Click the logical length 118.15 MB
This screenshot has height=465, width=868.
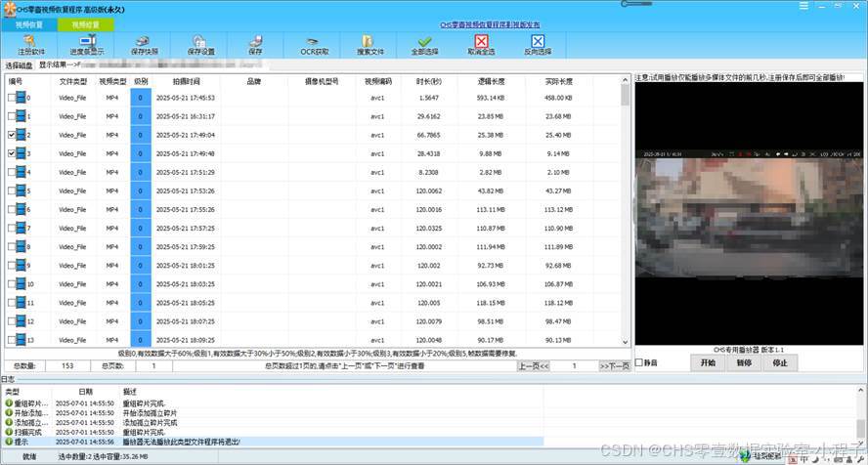pos(491,303)
